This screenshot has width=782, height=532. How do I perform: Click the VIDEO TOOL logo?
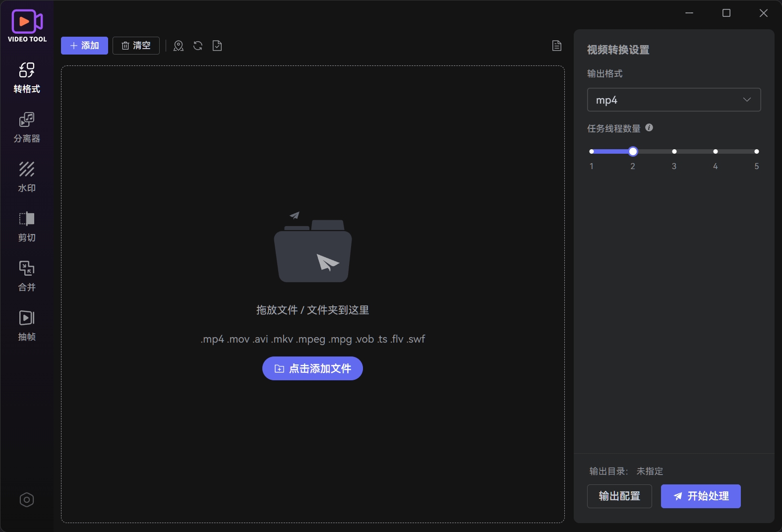pyautogui.click(x=27, y=26)
